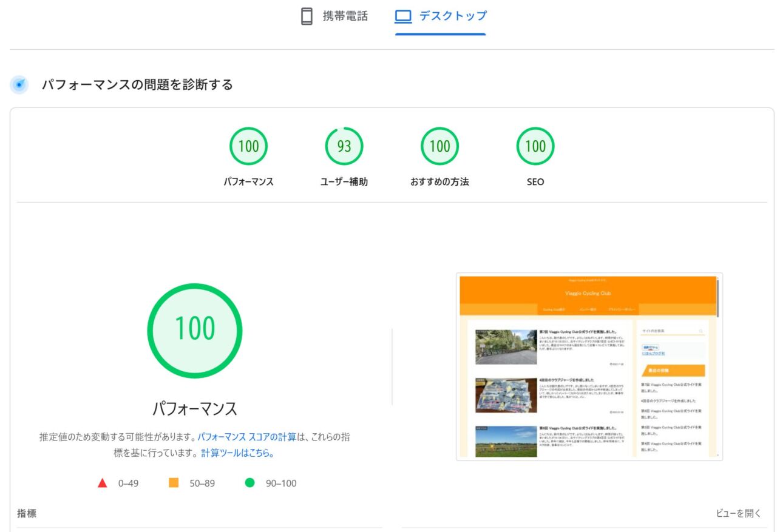Click the mobile phone icon

click(x=307, y=16)
